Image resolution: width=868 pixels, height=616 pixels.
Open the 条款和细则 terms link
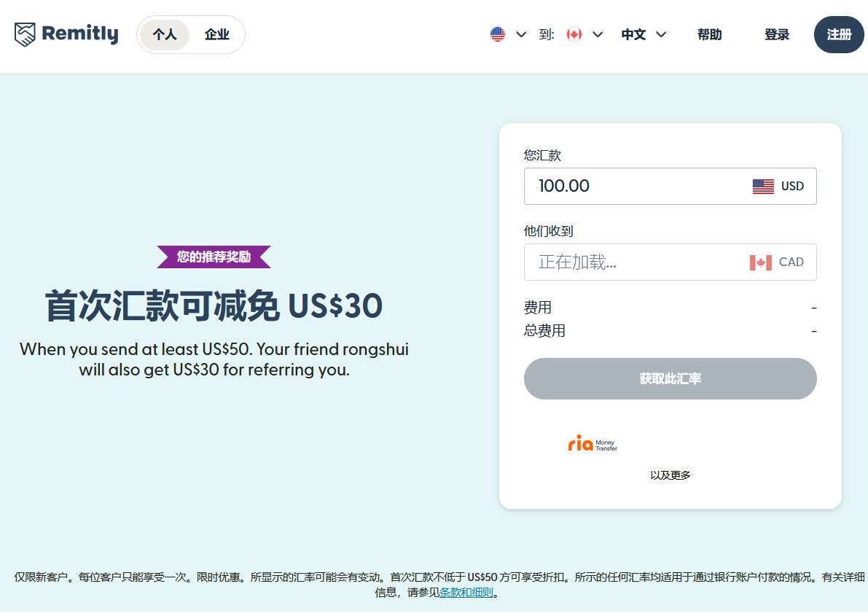466,592
